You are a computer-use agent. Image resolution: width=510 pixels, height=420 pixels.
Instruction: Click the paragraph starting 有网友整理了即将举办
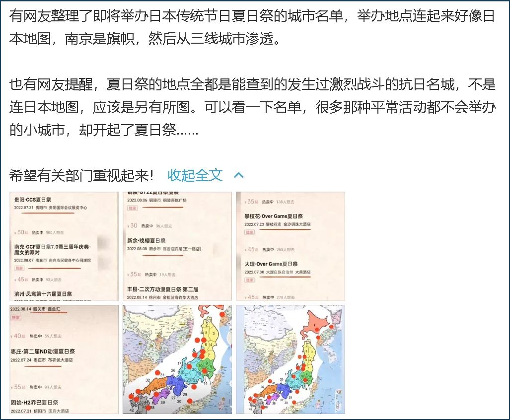point(252,27)
